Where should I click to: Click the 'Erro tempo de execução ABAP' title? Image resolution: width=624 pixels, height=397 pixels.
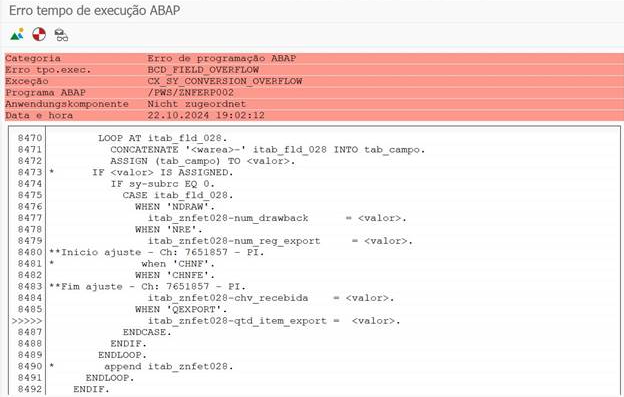(94, 10)
